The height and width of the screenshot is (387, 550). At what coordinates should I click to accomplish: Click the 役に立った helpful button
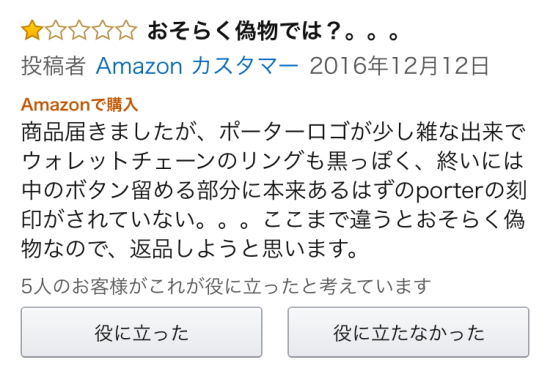coord(141,332)
